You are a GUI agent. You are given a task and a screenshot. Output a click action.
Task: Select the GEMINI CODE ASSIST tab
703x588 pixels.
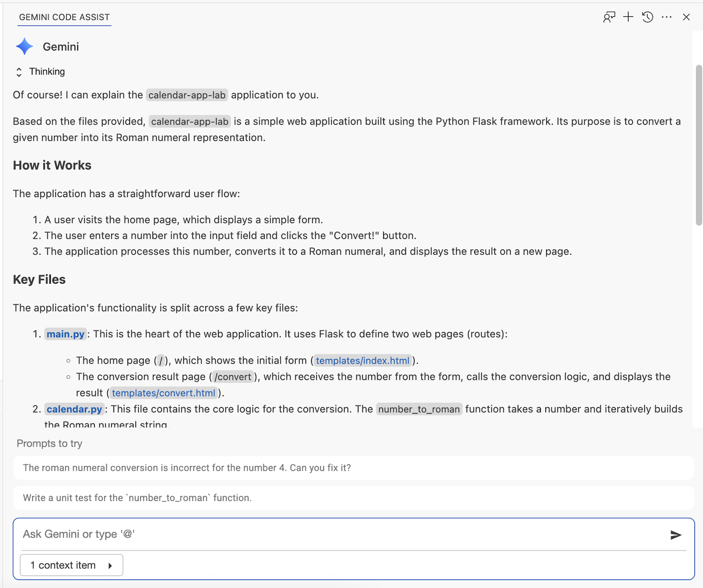click(x=64, y=17)
